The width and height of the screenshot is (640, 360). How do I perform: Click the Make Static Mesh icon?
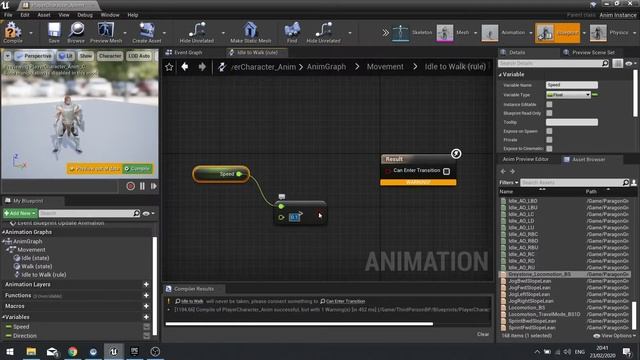250,31
